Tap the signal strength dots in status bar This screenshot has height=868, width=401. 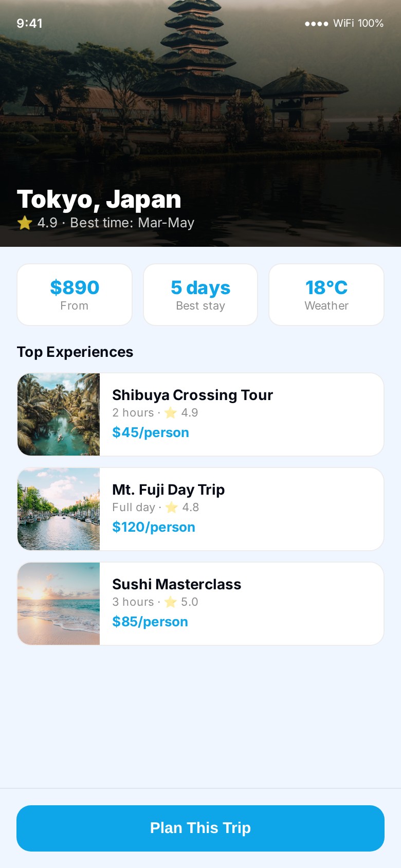point(316,24)
